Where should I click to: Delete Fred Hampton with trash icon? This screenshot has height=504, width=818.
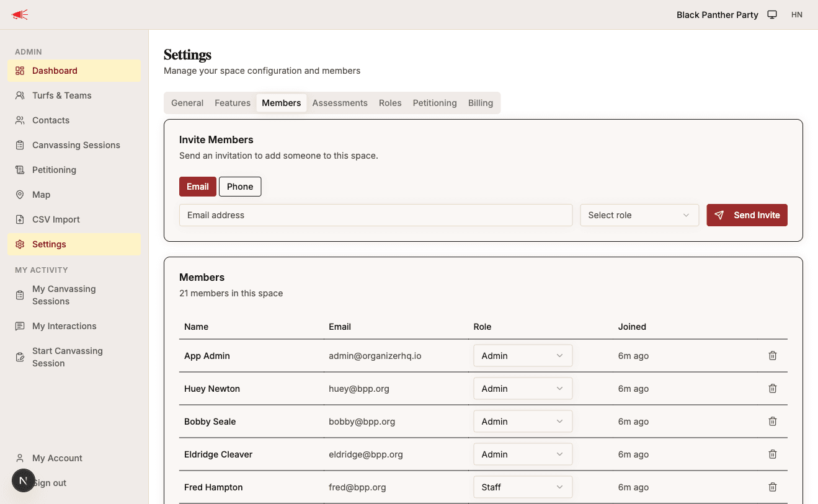pos(773,487)
